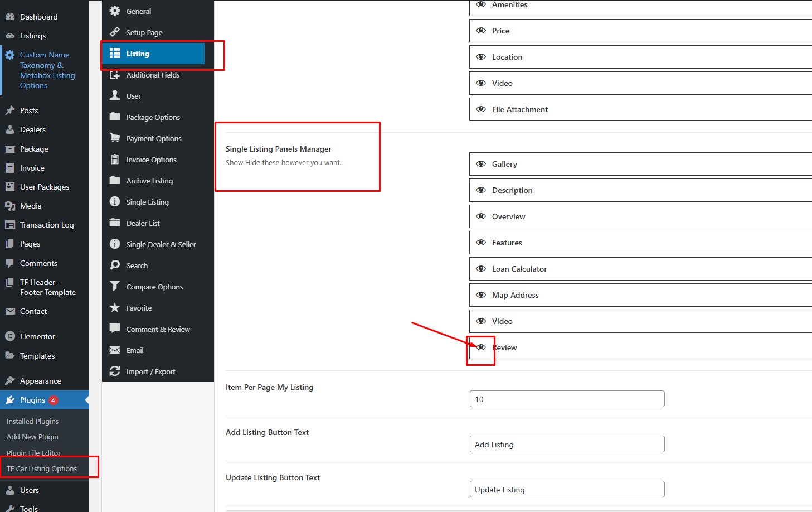Open Single Dealer & Seller tab

click(153, 244)
